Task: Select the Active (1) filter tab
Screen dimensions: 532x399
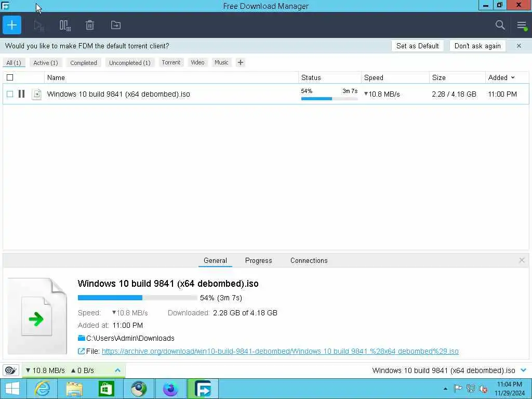Action: tap(46, 63)
